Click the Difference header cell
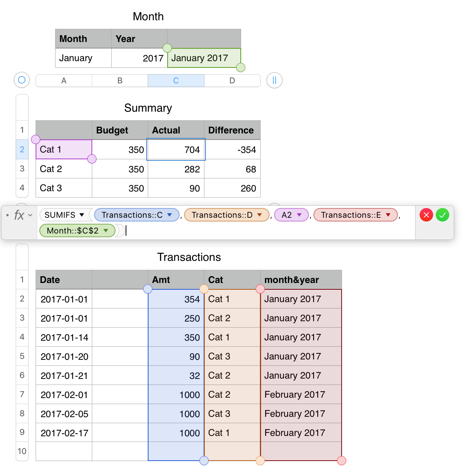 (232, 130)
